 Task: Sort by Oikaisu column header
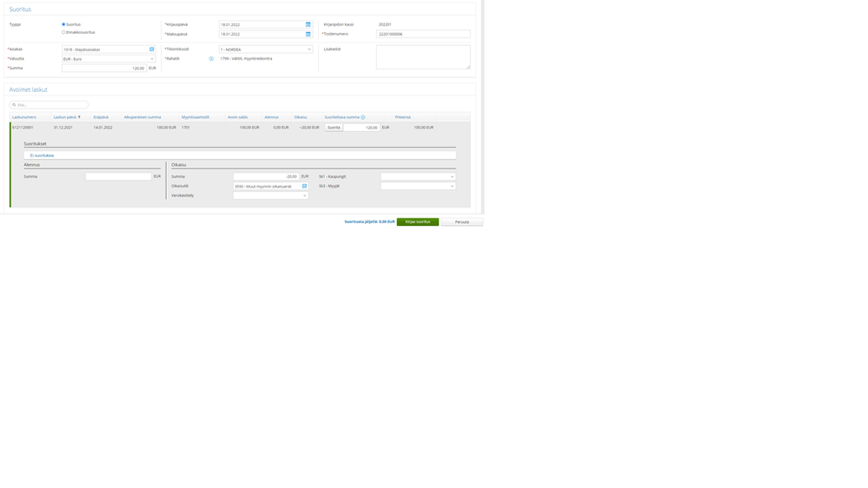point(301,117)
